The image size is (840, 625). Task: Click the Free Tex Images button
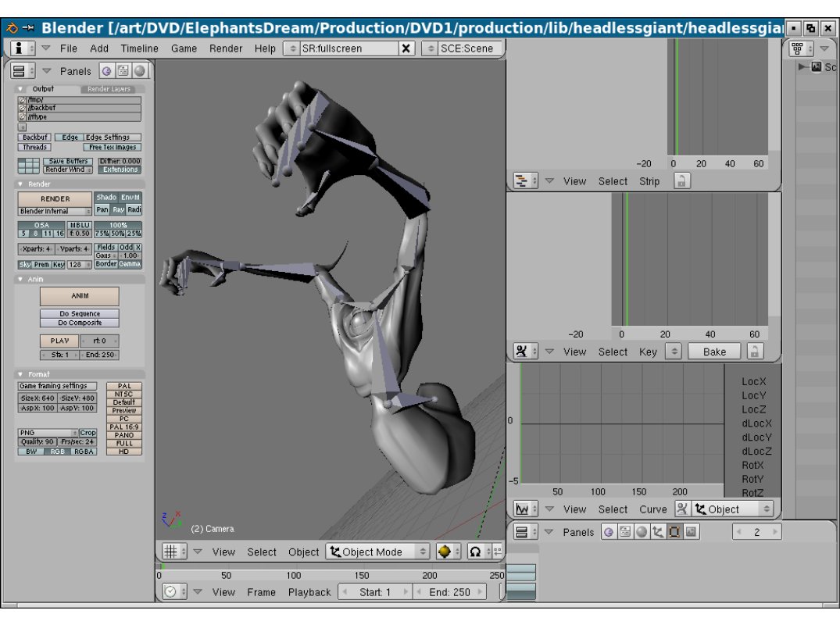pos(113,148)
